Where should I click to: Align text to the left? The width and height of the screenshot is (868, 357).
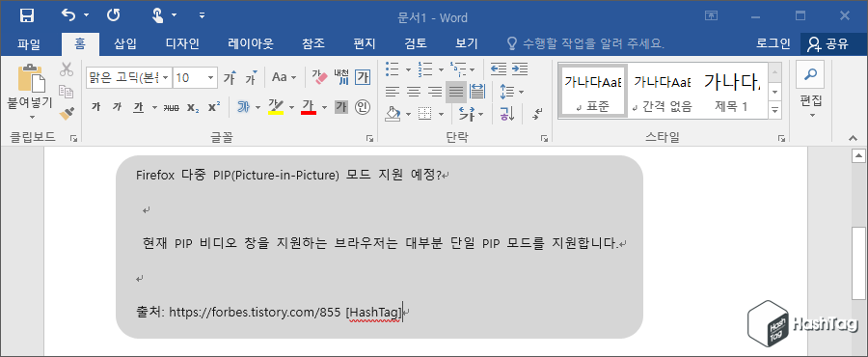coord(392,92)
